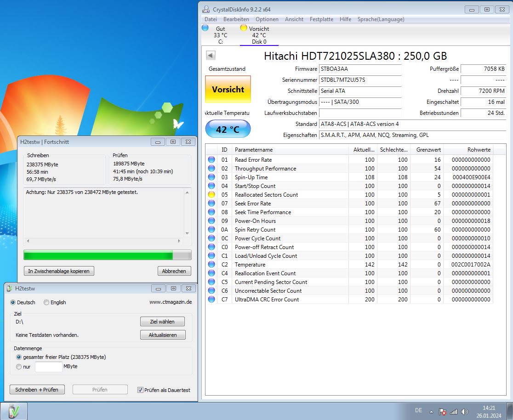This screenshot has height=420, width=513.
Task: Click the status orb for Seek Time Performance
Action: pyautogui.click(x=211, y=212)
